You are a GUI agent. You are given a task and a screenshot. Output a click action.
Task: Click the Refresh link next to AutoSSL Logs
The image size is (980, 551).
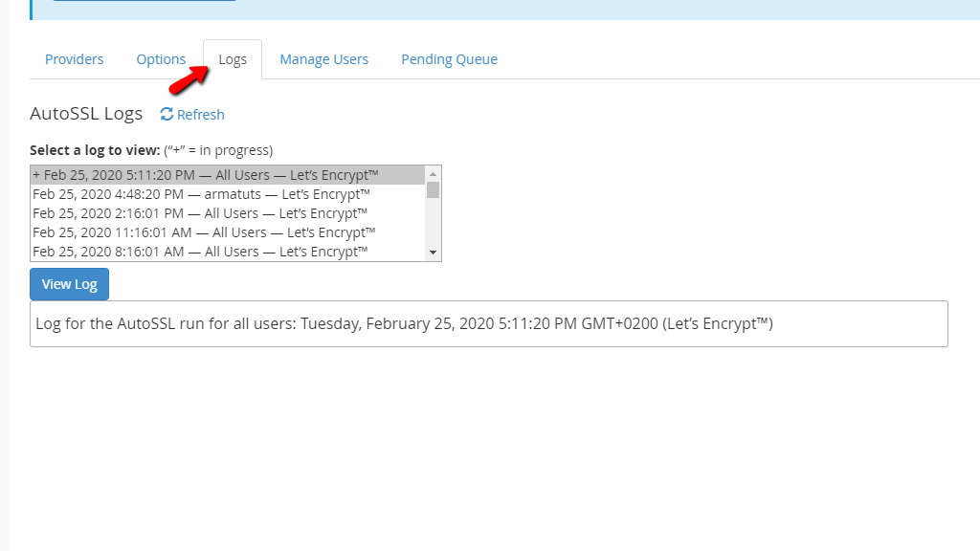point(199,114)
